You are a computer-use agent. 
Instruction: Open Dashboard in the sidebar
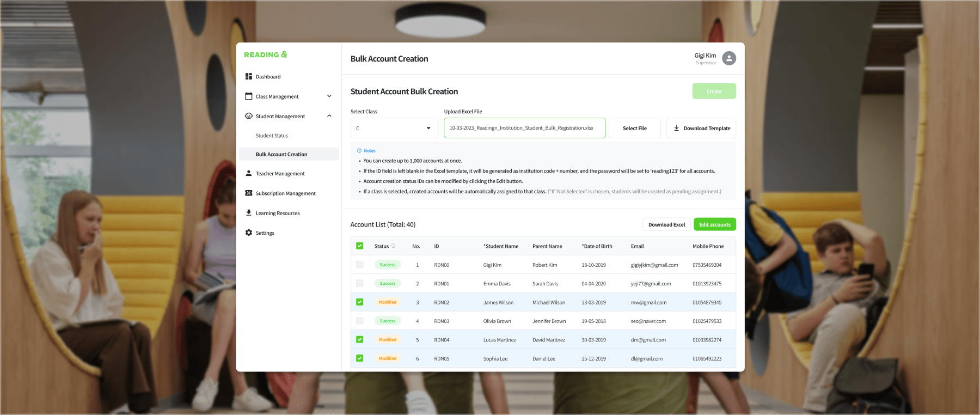268,77
